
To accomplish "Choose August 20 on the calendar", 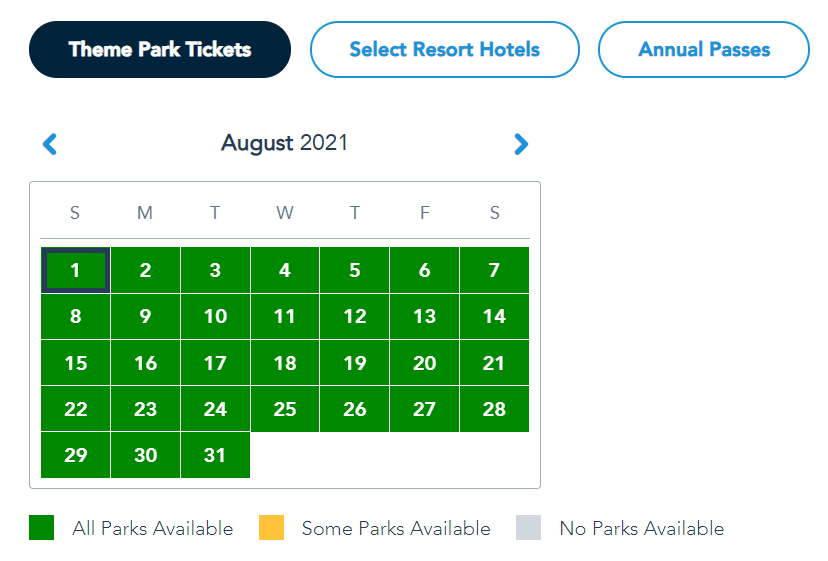I will 424,363.
